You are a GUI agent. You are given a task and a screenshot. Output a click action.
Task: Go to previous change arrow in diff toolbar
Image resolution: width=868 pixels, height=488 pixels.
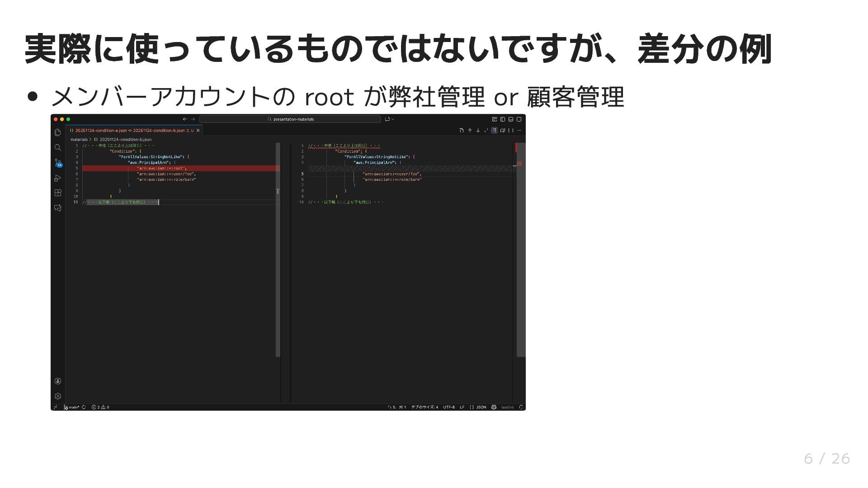coord(470,131)
